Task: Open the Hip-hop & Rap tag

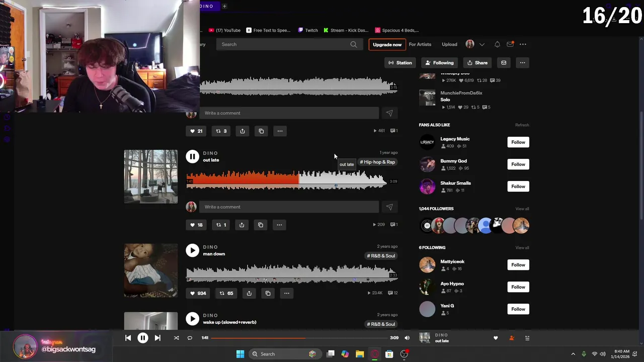Action: pos(377,162)
